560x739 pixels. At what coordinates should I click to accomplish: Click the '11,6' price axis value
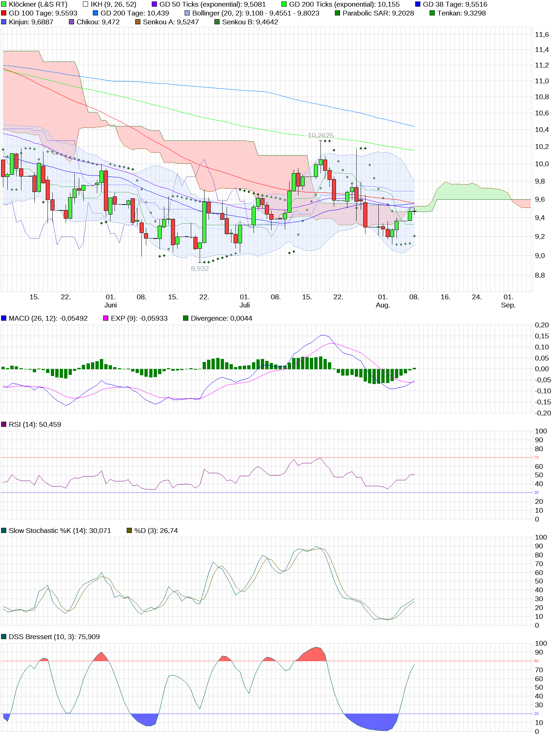pos(542,35)
